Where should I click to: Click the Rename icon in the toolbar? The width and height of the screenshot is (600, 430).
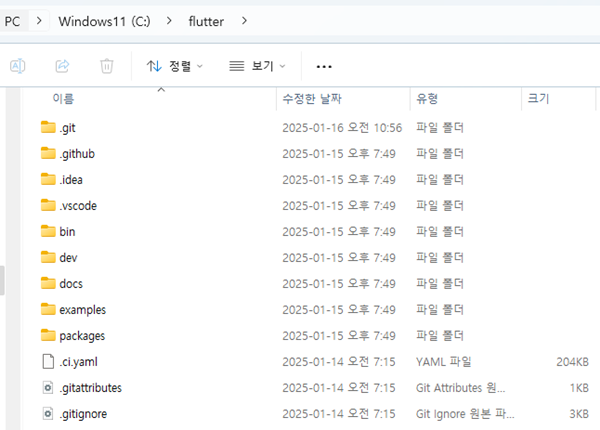18,66
